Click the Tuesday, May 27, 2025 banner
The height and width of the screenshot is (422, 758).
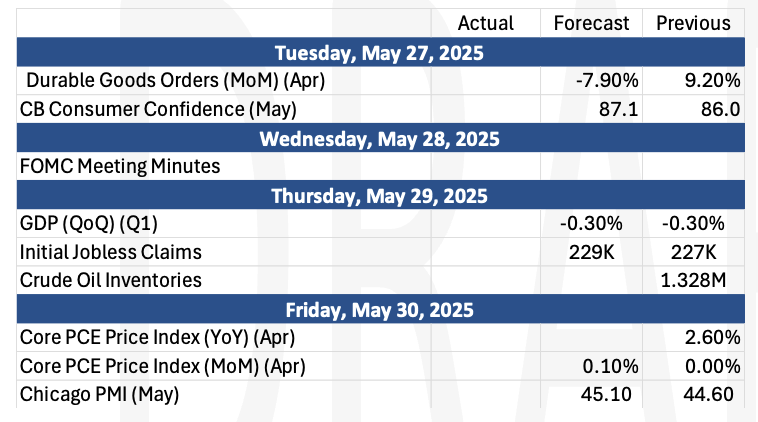pyautogui.click(x=380, y=52)
